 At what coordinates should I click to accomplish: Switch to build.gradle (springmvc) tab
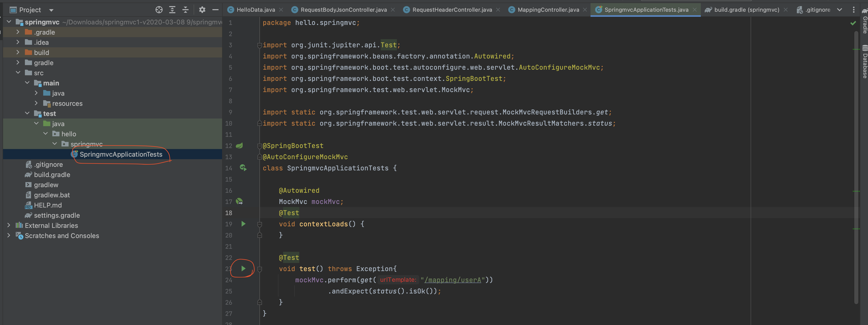point(746,10)
